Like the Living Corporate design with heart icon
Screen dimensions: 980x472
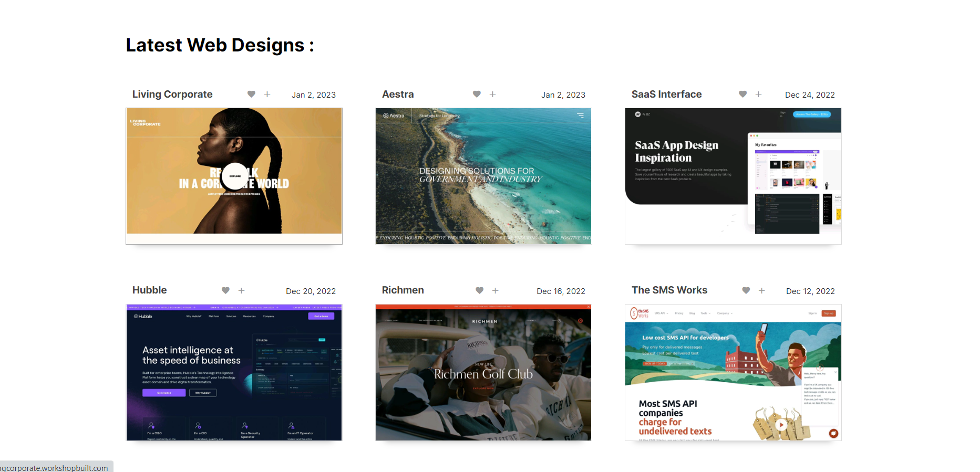pos(251,94)
